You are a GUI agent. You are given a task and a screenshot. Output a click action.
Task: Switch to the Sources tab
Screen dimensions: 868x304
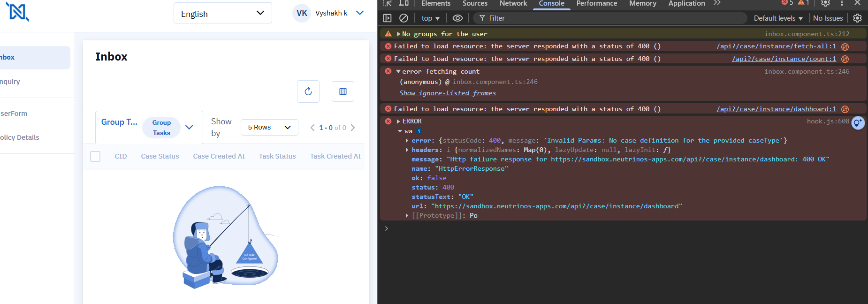(475, 4)
